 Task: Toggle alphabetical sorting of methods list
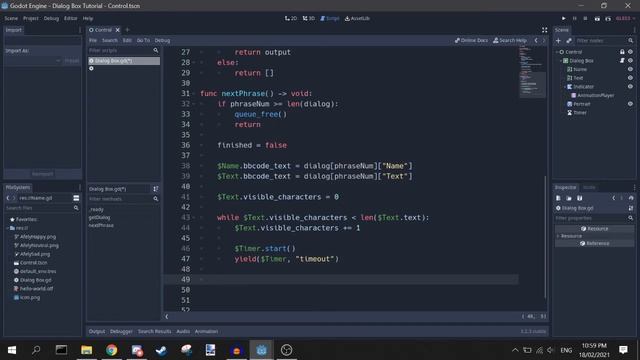[156, 189]
